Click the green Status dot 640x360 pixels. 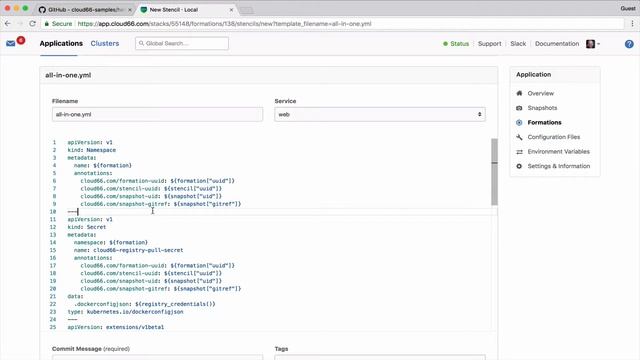tap(445, 44)
